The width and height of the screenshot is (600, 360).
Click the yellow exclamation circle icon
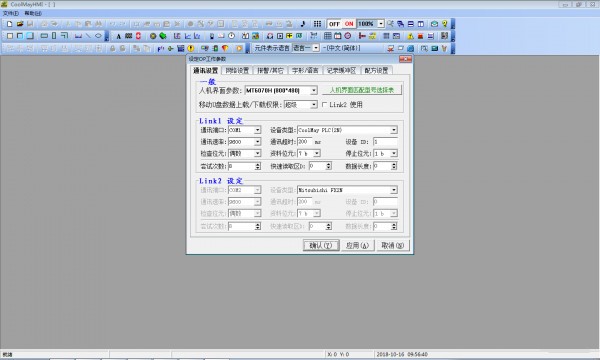click(191, 48)
